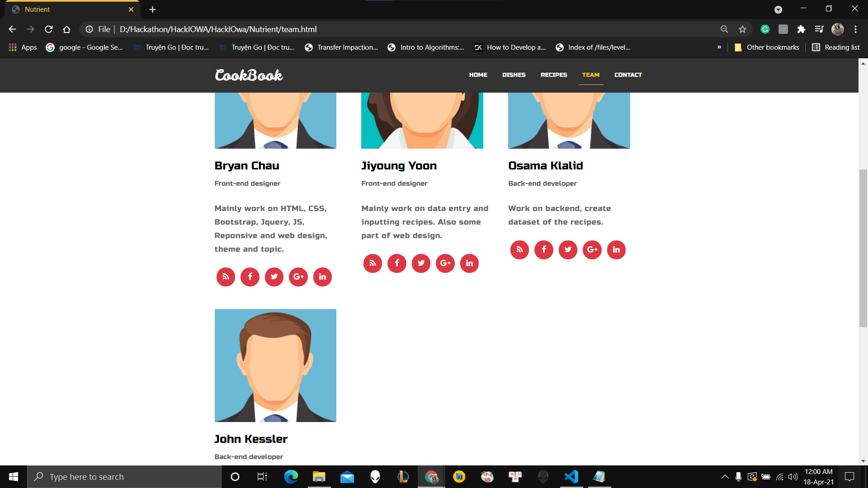Click John Kessler's profile photo

(x=275, y=365)
